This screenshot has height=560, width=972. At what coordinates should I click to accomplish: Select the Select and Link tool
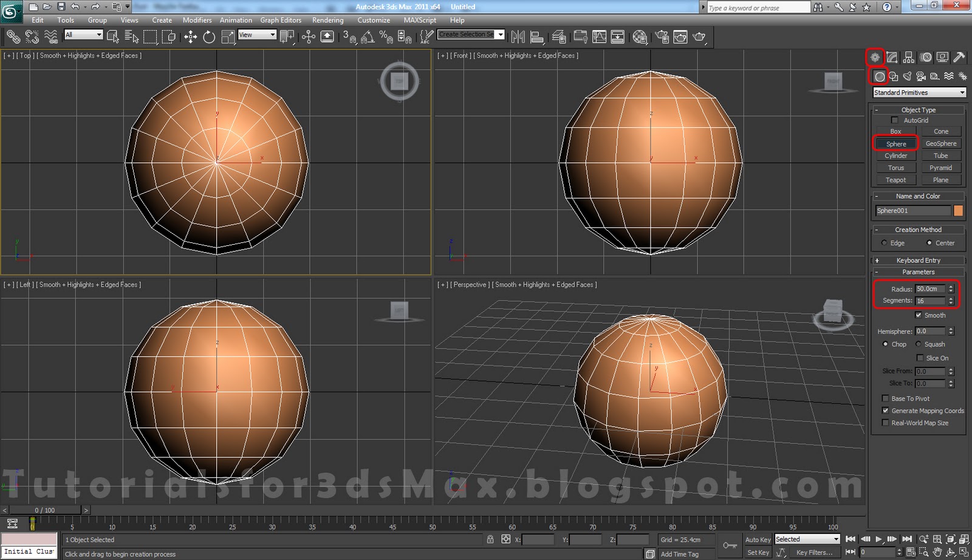13,37
